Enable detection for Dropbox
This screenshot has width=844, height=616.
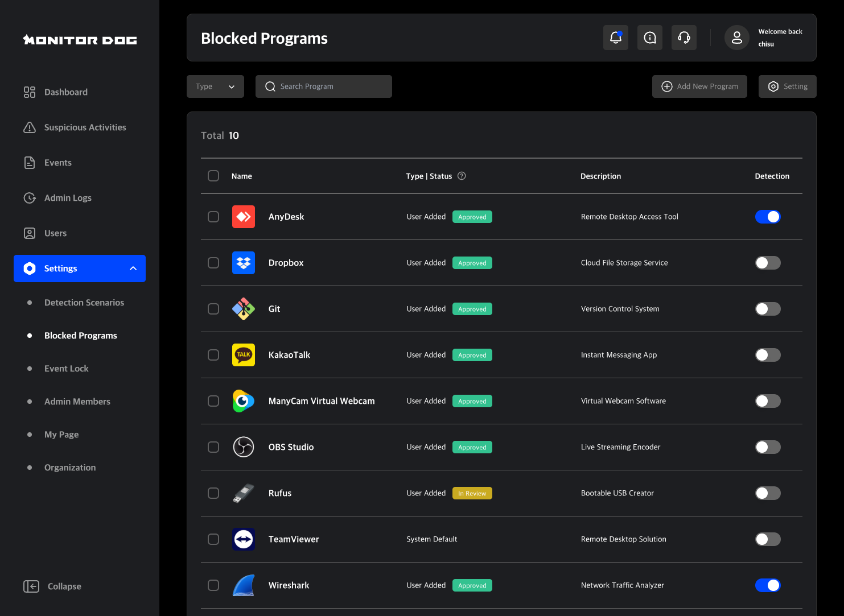(x=768, y=263)
